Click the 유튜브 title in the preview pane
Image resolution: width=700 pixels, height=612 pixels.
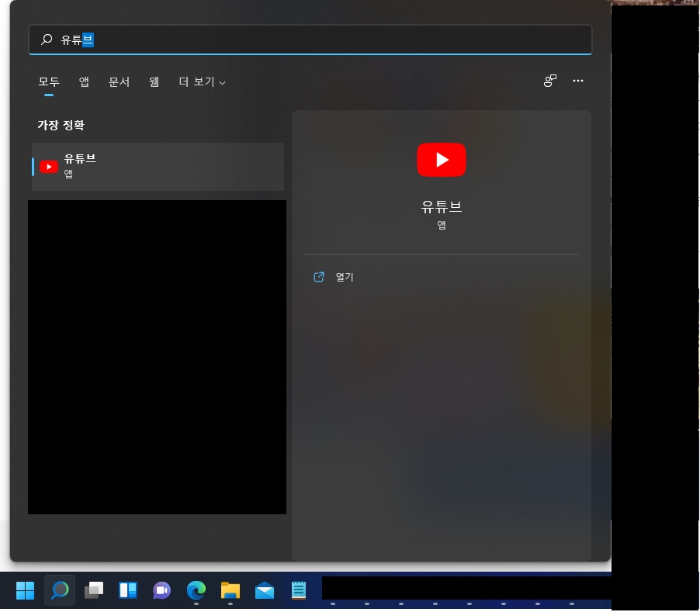coord(441,207)
